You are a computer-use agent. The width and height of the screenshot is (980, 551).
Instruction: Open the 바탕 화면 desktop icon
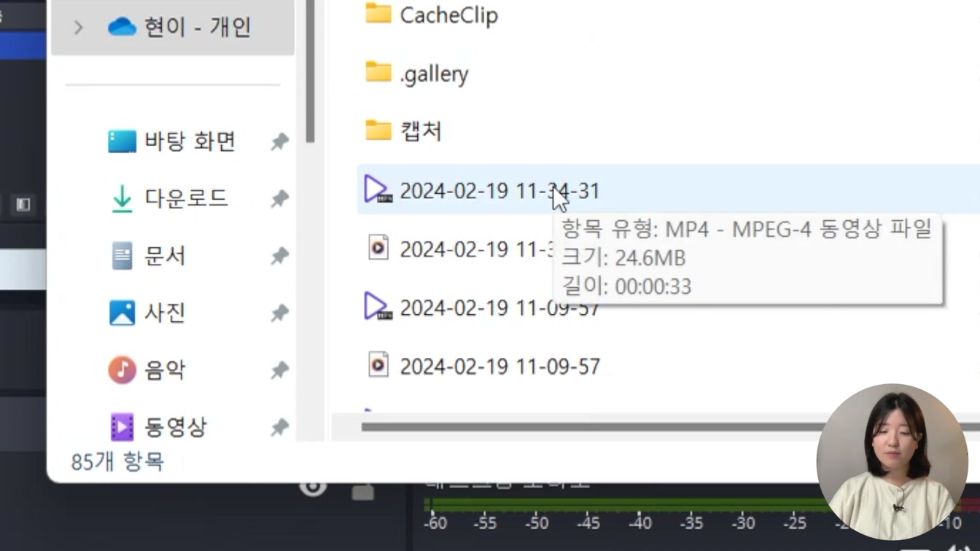tap(122, 141)
